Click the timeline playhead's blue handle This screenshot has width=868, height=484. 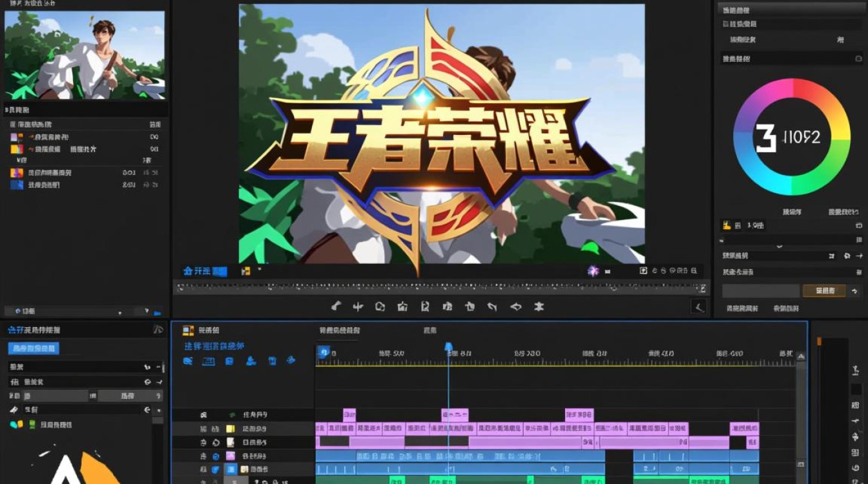coord(448,347)
